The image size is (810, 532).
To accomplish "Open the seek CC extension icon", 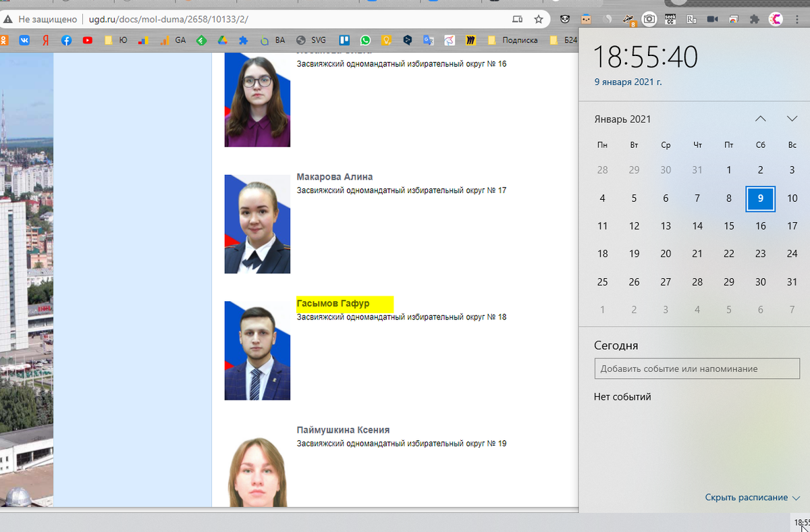I will pos(670,19).
